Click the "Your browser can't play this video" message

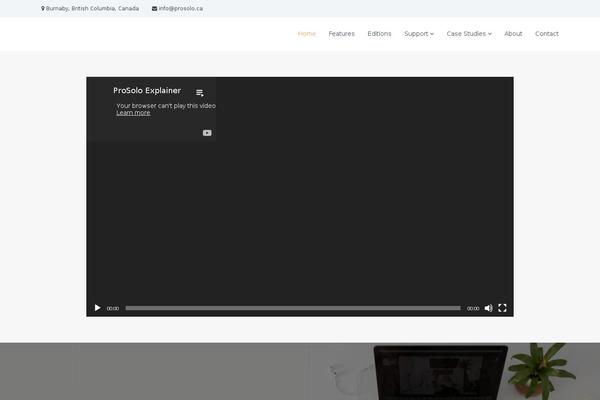pyautogui.click(x=166, y=106)
